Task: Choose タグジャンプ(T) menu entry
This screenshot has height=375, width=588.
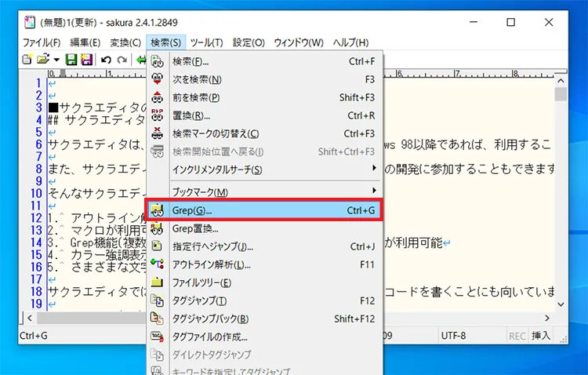Action: click(265, 300)
